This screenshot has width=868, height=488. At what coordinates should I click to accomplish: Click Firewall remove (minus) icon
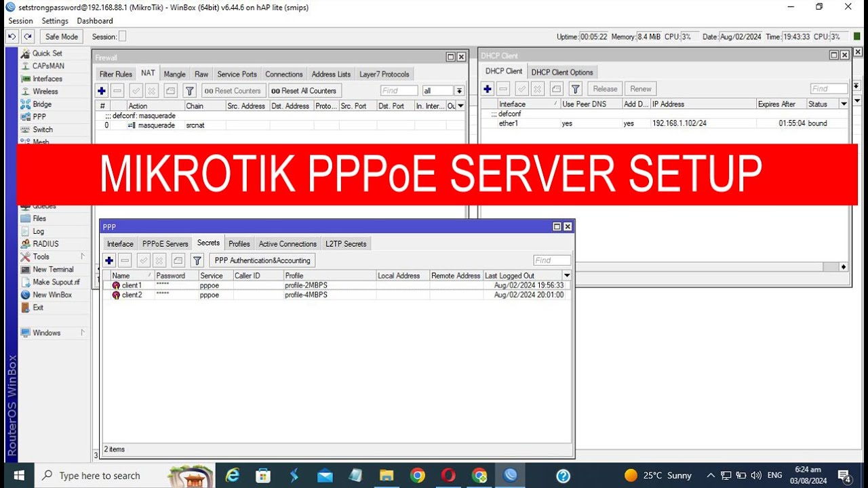(x=117, y=91)
